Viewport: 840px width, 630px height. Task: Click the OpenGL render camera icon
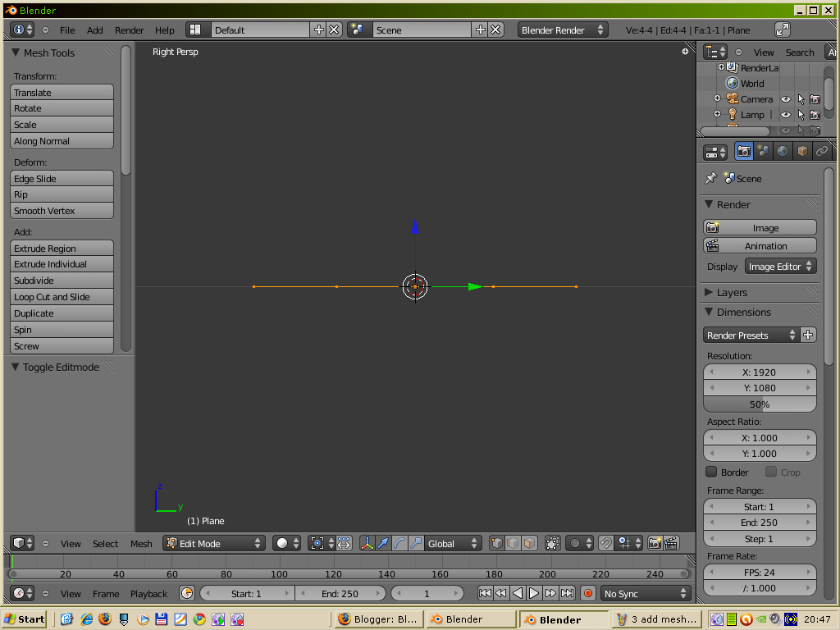654,543
